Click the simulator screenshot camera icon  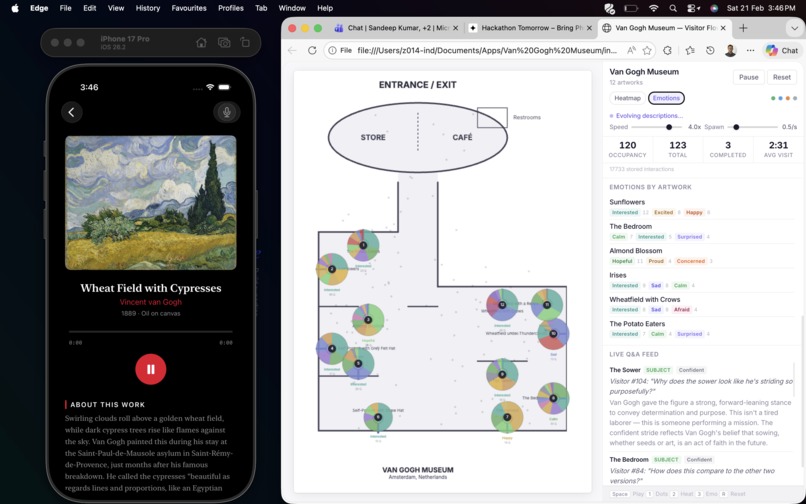point(224,43)
